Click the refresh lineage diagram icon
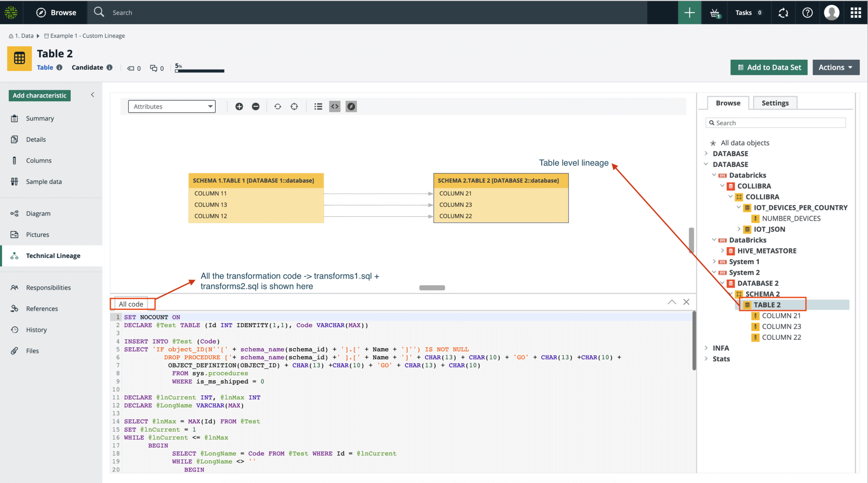The width and height of the screenshot is (868, 483). [278, 106]
